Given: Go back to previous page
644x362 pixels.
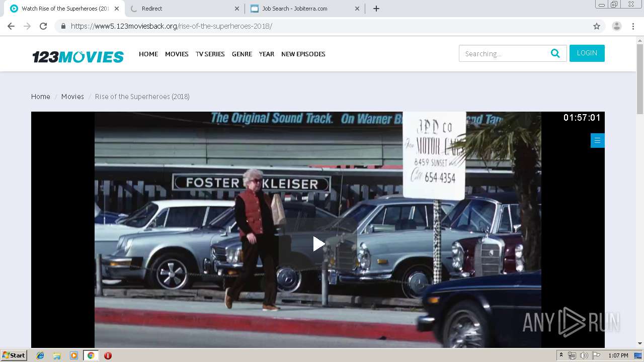Looking at the screenshot, I should point(11,26).
